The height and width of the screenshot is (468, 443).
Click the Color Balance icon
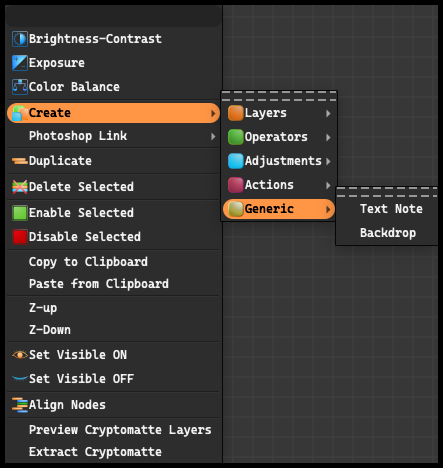coord(20,87)
